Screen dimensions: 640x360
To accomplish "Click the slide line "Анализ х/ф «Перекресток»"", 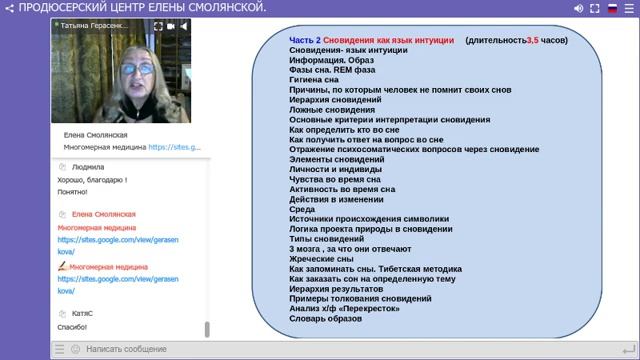I will click(x=344, y=309).
